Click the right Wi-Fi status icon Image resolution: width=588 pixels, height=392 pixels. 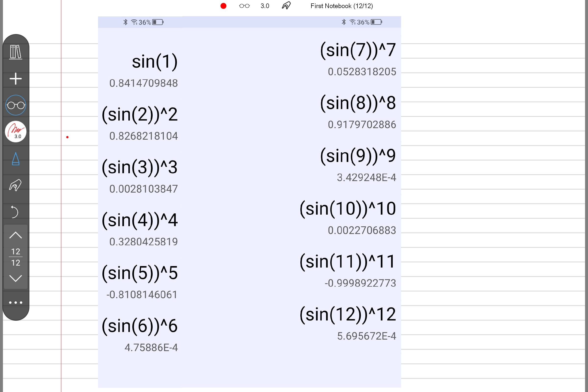pyautogui.click(x=353, y=22)
